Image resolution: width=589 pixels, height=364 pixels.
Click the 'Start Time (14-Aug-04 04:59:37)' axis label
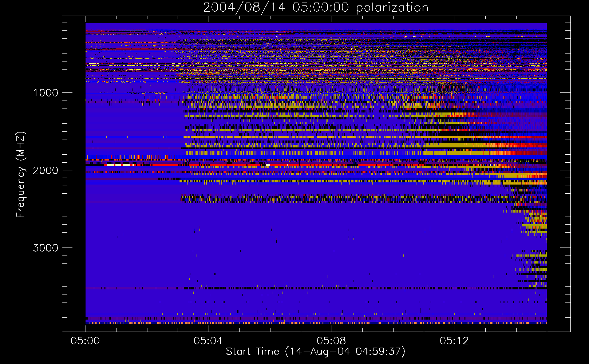(x=316, y=352)
